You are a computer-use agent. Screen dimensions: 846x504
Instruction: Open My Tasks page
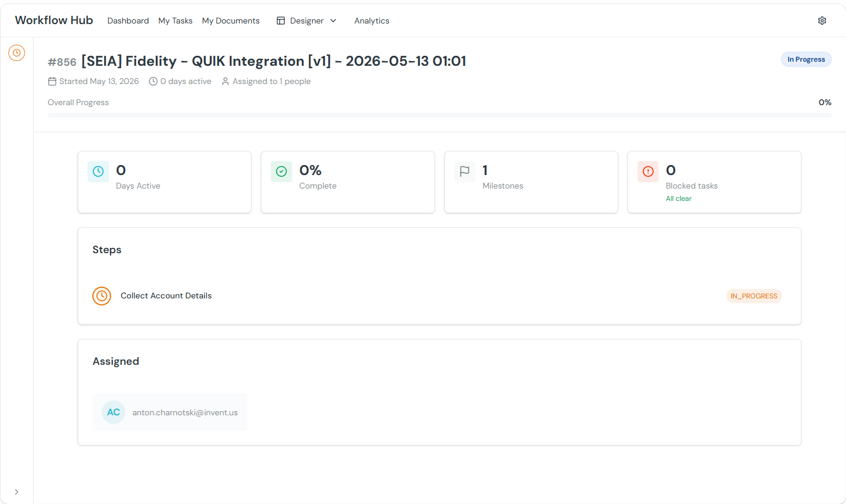coord(175,21)
